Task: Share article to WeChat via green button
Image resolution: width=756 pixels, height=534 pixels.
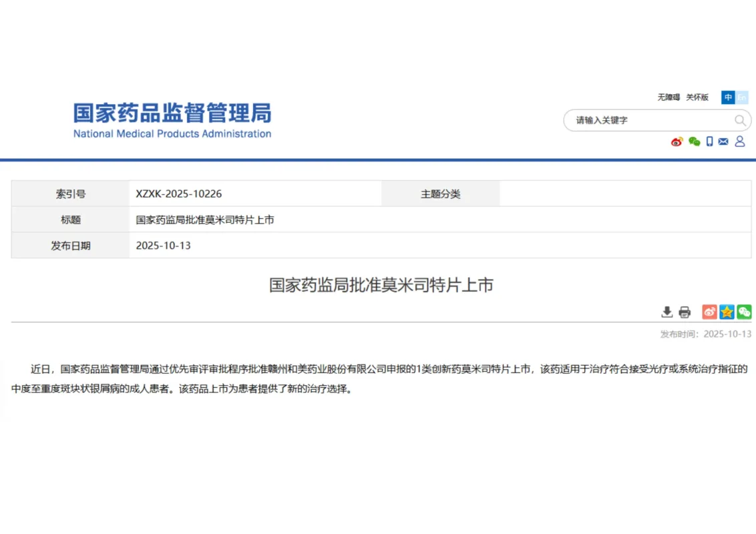Action: (x=744, y=312)
